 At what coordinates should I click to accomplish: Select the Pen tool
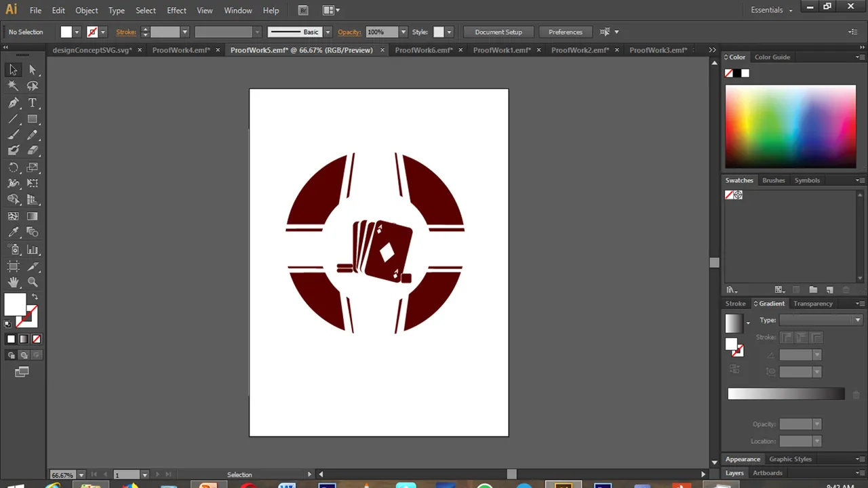click(x=13, y=102)
